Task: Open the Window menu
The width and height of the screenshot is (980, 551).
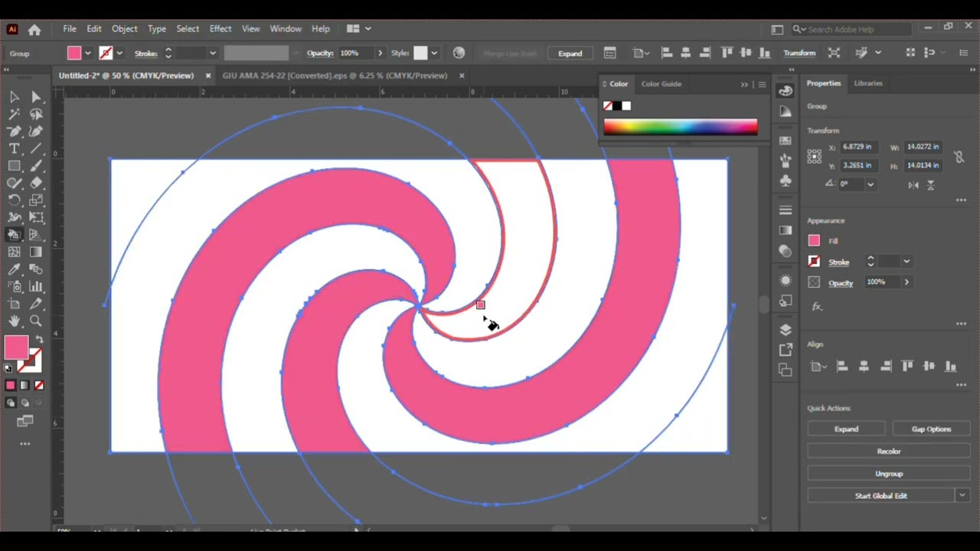Action: [286, 29]
